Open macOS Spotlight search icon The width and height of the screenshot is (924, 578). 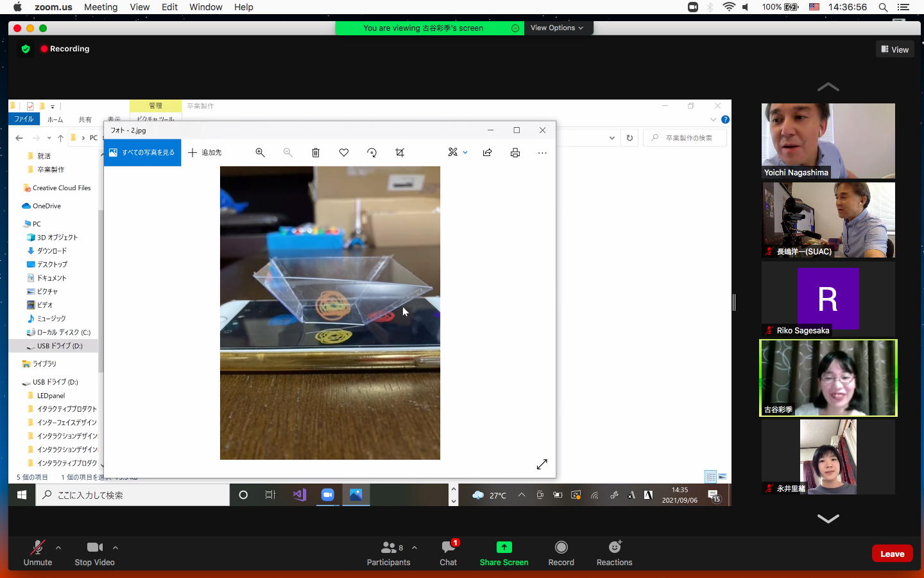pyautogui.click(x=883, y=7)
